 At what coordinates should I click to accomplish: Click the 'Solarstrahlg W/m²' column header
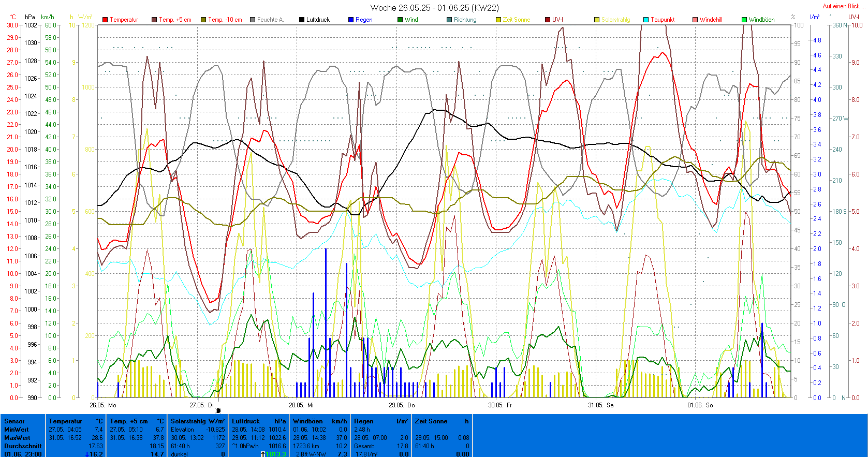198,421
